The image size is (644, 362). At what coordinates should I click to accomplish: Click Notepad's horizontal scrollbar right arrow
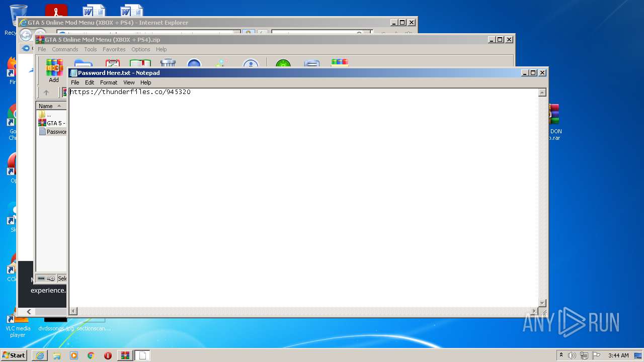pos(534,311)
